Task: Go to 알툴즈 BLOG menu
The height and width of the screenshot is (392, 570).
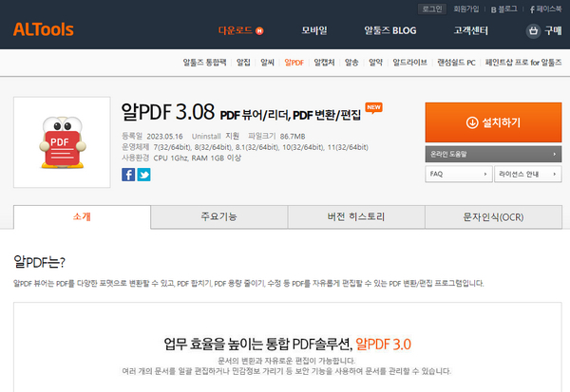Action: pyautogui.click(x=390, y=30)
